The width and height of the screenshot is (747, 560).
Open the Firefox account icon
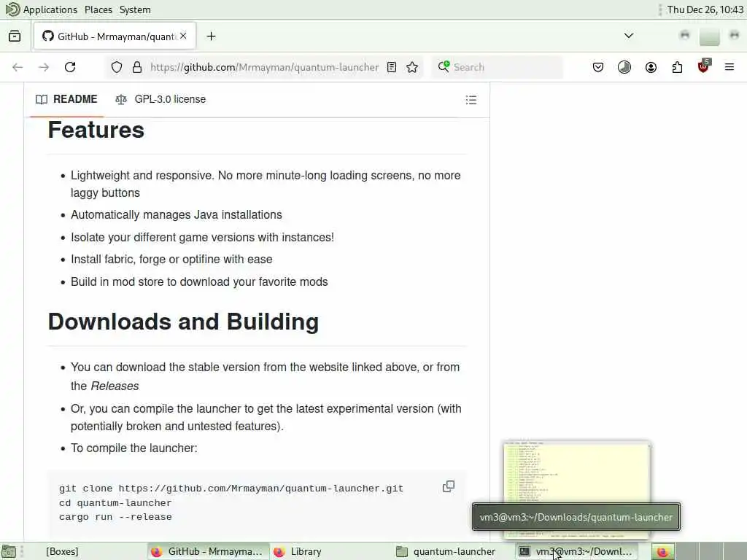click(x=651, y=67)
